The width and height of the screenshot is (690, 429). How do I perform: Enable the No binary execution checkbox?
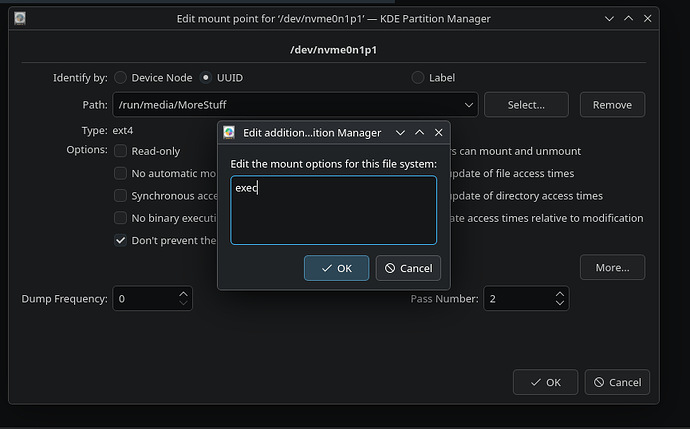tap(120, 218)
